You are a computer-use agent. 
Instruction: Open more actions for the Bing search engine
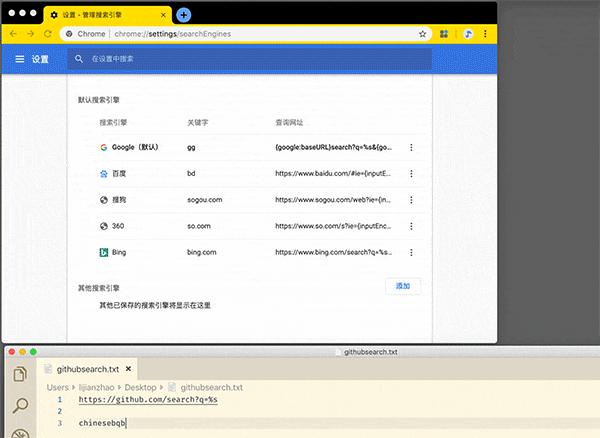pyautogui.click(x=411, y=252)
